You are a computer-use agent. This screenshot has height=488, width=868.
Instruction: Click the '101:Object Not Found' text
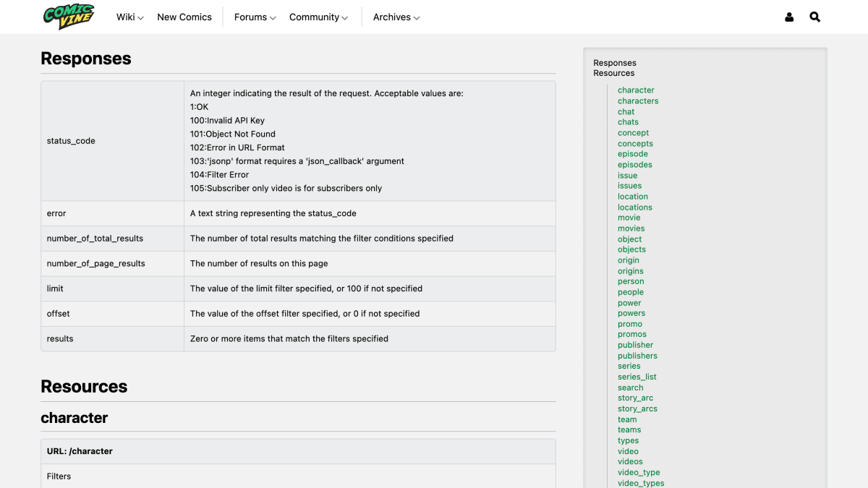pyautogui.click(x=233, y=134)
